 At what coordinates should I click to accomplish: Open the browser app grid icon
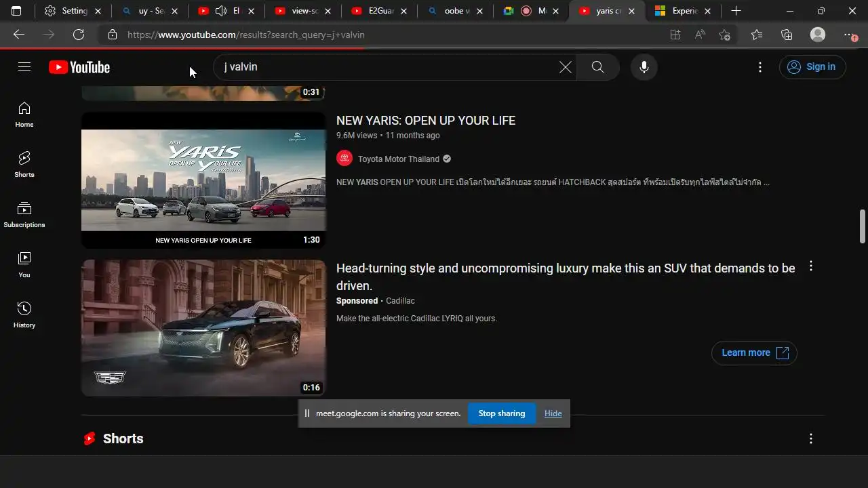tap(675, 35)
